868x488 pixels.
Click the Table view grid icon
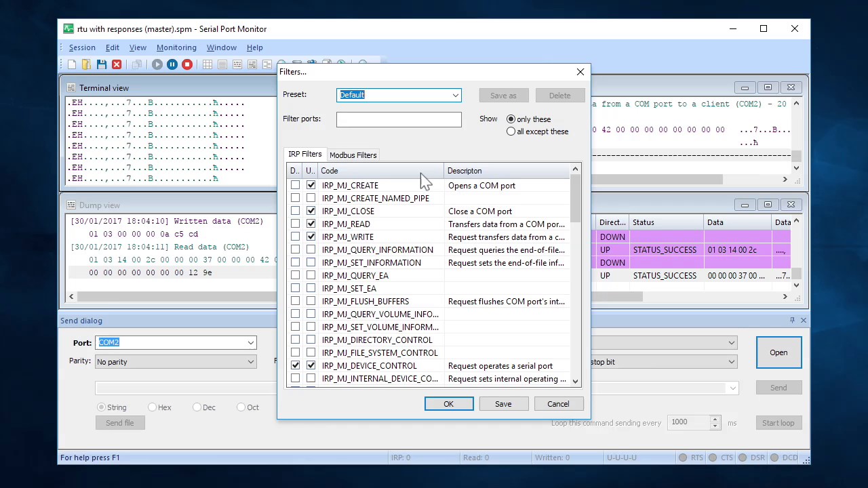pos(208,64)
